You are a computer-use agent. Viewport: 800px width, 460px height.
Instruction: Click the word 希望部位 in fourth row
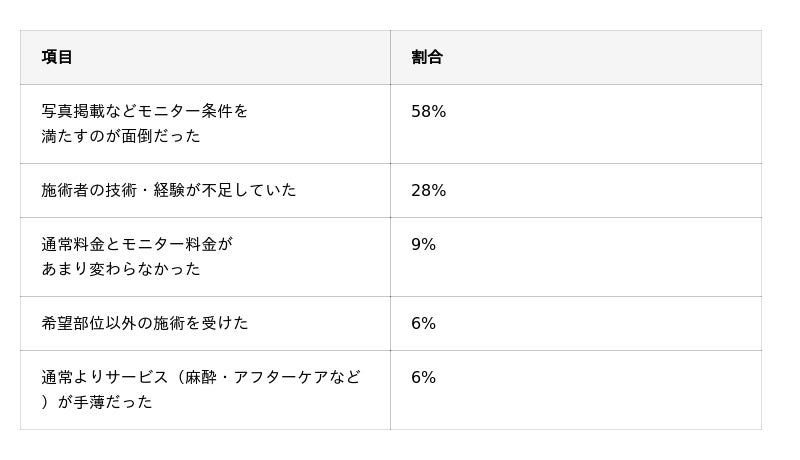pos(73,323)
